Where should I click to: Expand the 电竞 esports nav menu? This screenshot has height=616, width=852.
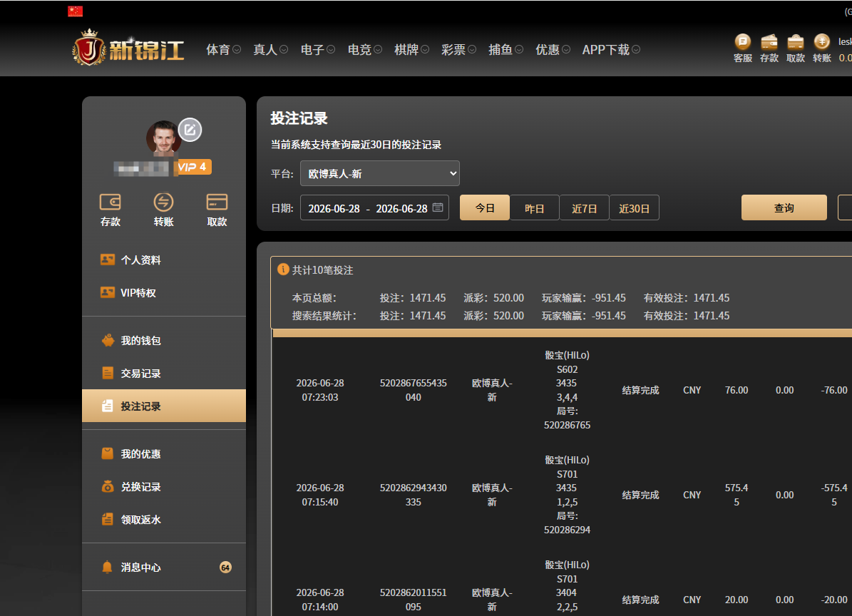(364, 49)
